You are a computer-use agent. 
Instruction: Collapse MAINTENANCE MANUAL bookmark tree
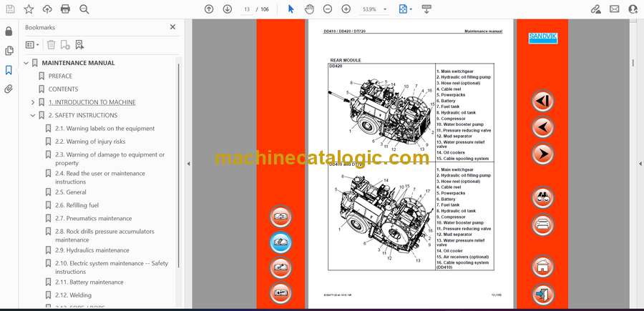coord(26,63)
